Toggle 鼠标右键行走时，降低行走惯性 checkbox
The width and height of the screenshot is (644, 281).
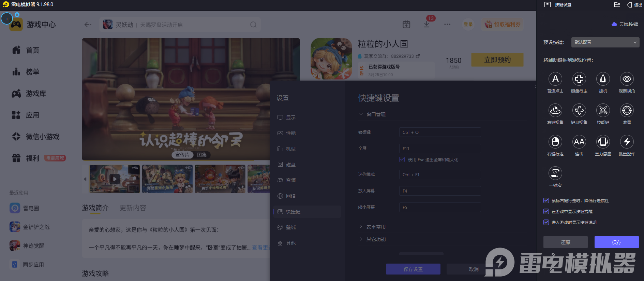546,200
